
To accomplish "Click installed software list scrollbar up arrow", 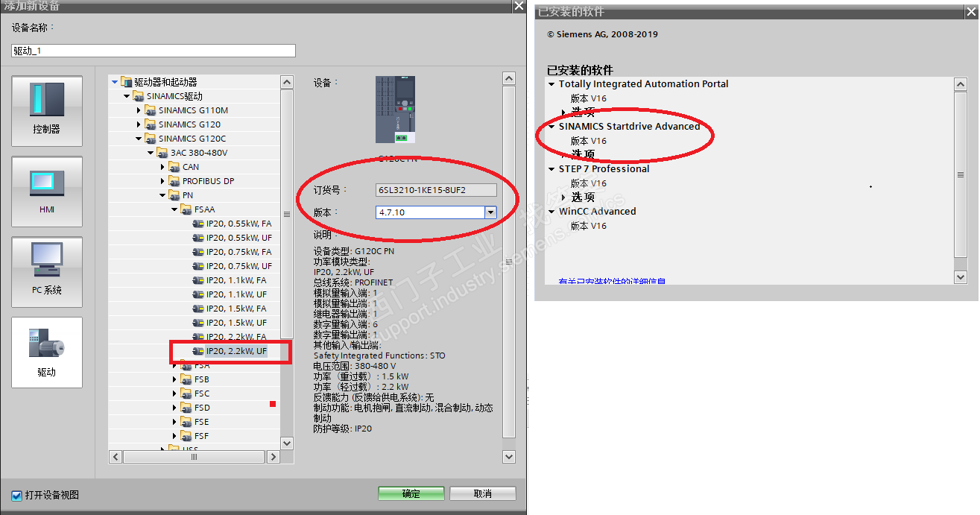I will tap(961, 84).
